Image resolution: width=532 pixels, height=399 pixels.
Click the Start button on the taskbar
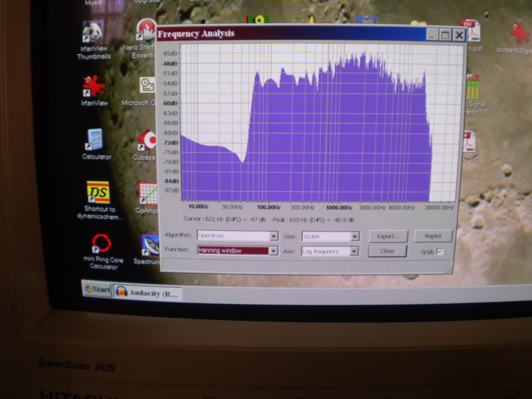click(97, 289)
